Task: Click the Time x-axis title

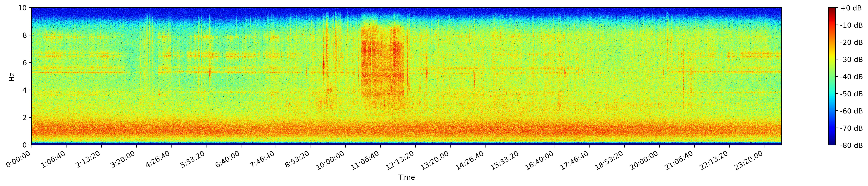Action: [406, 178]
